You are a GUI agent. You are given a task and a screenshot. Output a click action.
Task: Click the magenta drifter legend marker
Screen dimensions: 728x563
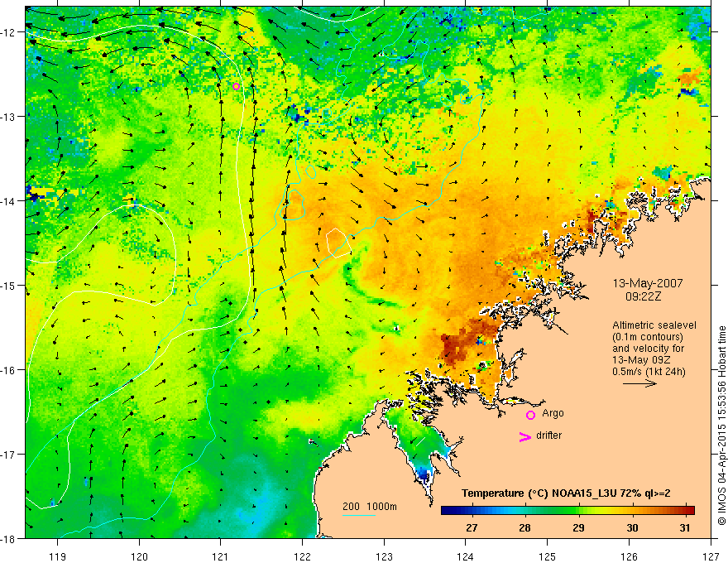point(524,436)
